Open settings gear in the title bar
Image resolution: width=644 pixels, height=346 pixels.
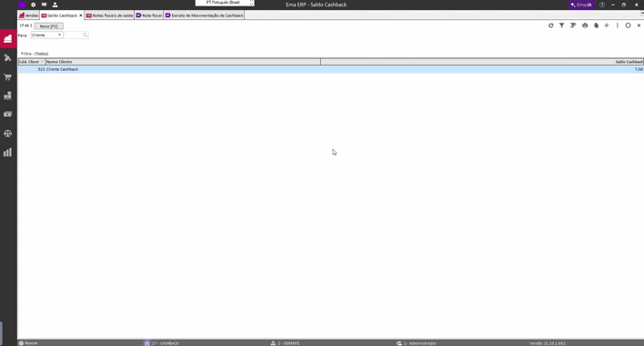[x=34, y=5]
